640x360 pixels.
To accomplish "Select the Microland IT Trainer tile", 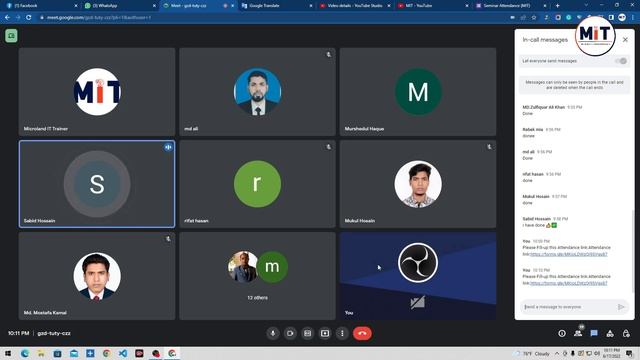I will point(97,92).
